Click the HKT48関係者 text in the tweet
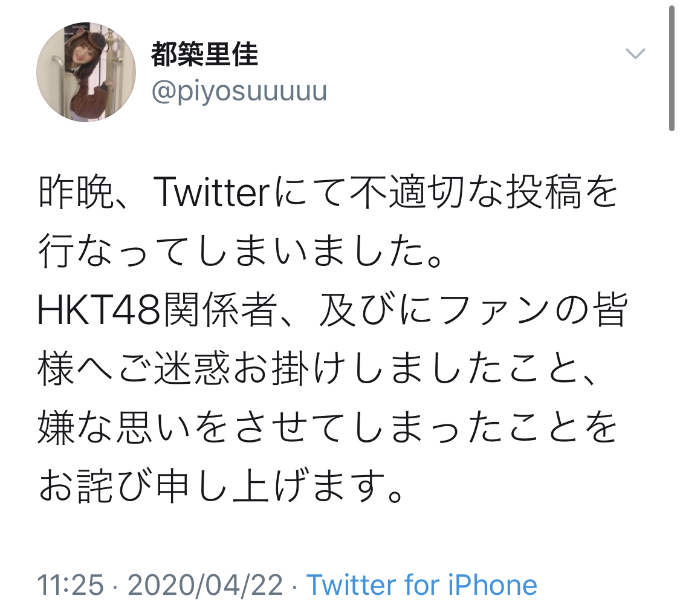Viewport: 680px width, 616px height. tap(157, 311)
